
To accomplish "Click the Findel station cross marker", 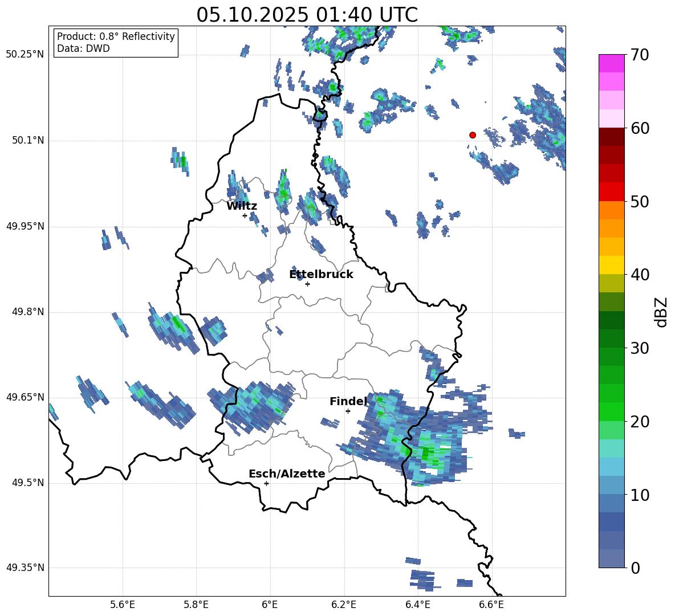I will tap(348, 411).
